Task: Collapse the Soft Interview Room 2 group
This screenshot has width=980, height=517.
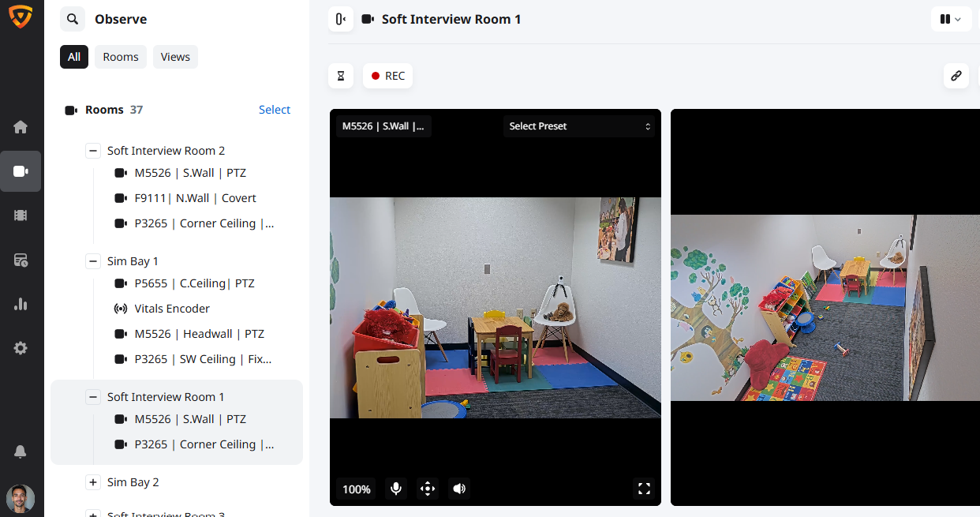Action: (93, 151)
